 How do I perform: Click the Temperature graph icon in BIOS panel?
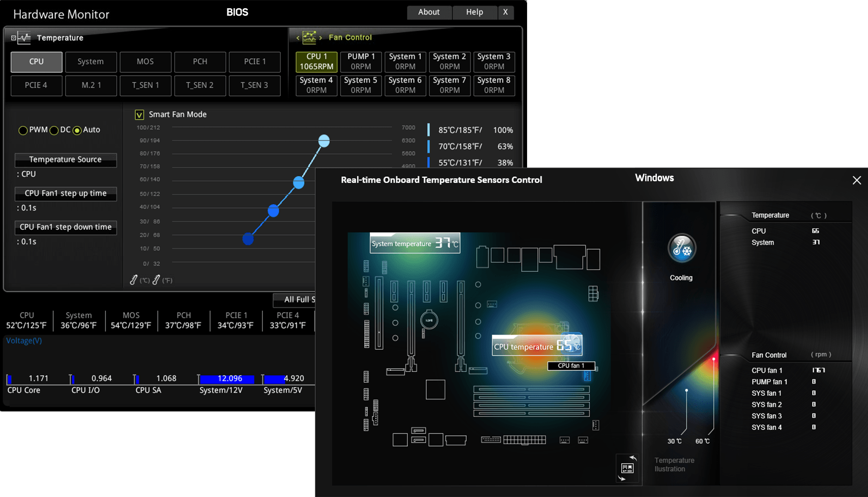pyautogui.click(x=24, y=38)
